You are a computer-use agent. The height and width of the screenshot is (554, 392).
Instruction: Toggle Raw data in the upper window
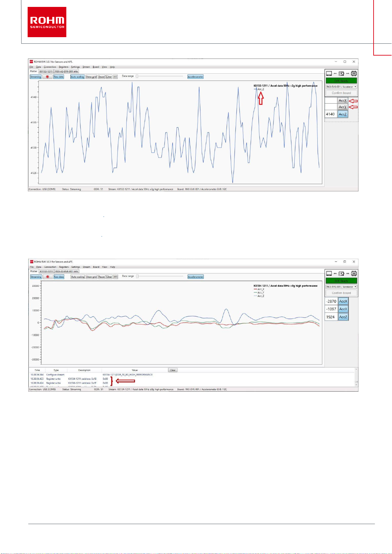59,77
